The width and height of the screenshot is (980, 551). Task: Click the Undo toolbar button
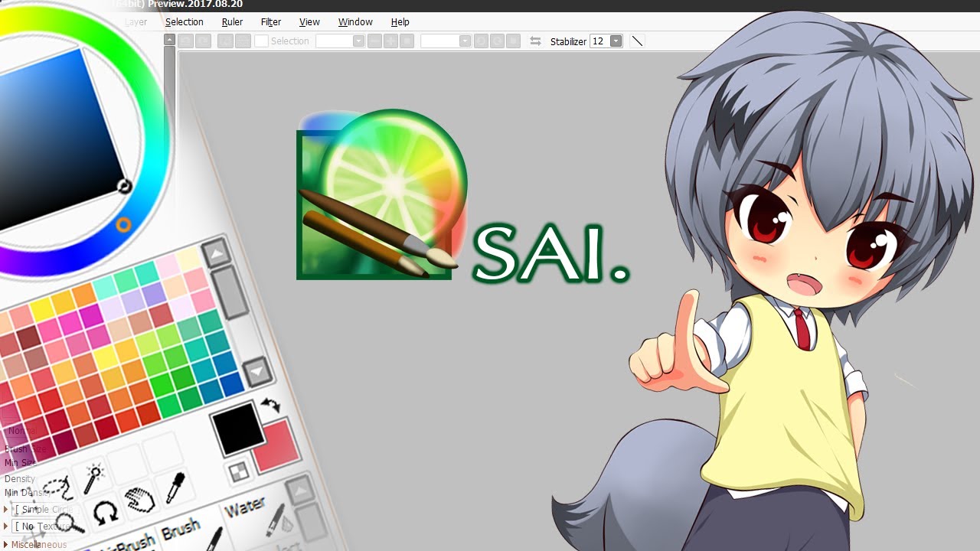(186, 41)
